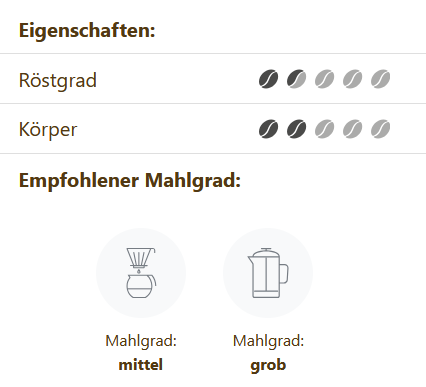Click the fifth Körper coffee bean

pos(380,129)
